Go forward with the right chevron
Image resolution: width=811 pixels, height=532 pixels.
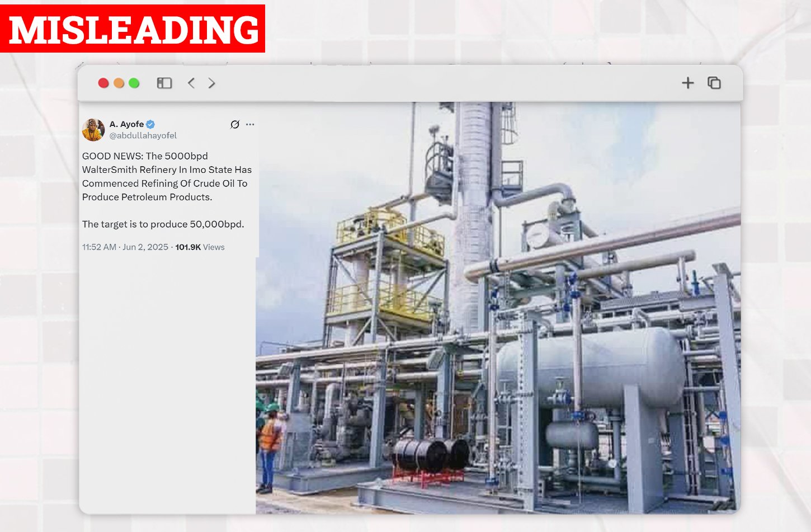[211, 83]
